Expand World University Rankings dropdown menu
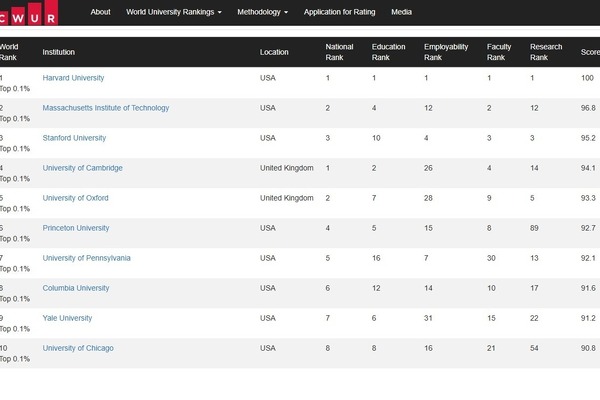600x400 pixels. pyautogui.click(x=174, y=12)
